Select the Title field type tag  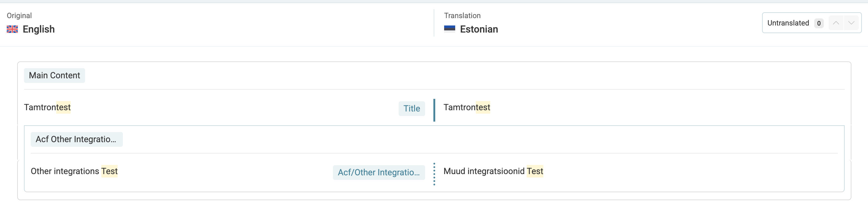(x=412, y=108)
